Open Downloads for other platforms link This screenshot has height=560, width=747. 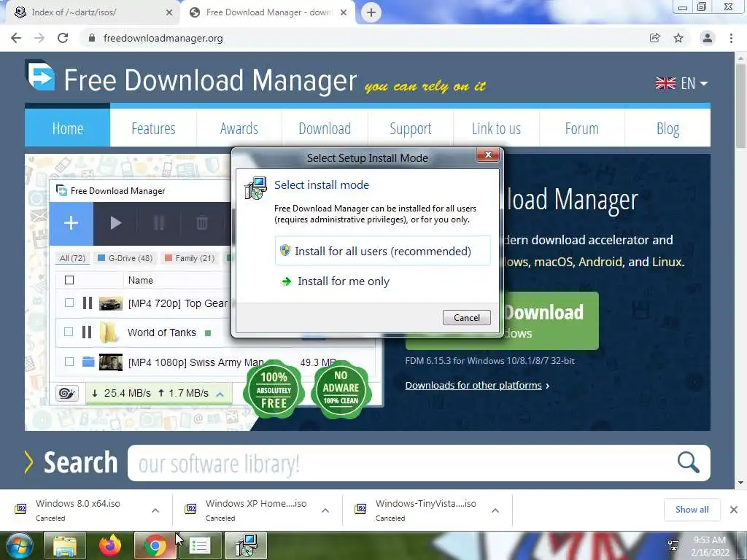473,385
